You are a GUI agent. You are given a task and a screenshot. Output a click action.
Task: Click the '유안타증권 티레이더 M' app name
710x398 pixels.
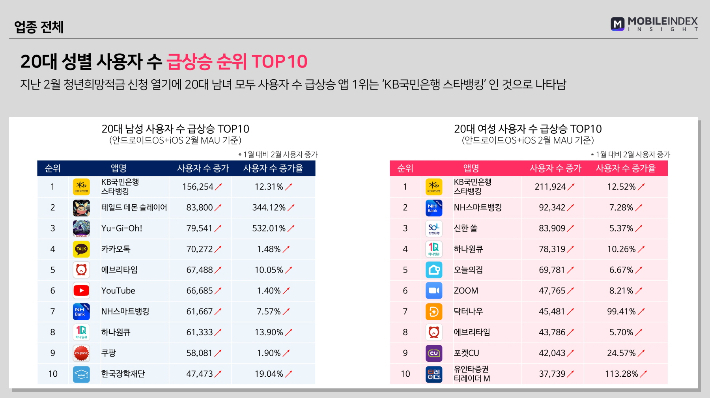[472, 374]
